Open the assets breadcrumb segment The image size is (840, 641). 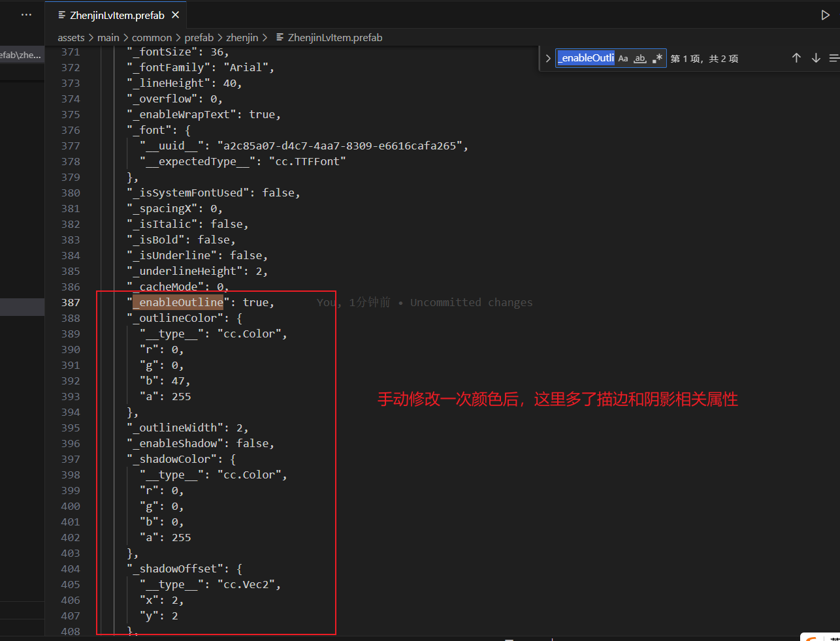[x=71, y=38]
